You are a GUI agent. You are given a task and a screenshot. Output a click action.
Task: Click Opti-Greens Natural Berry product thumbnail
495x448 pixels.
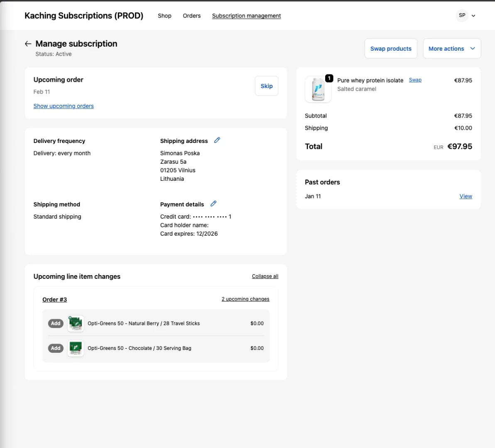tap(76, 323)
